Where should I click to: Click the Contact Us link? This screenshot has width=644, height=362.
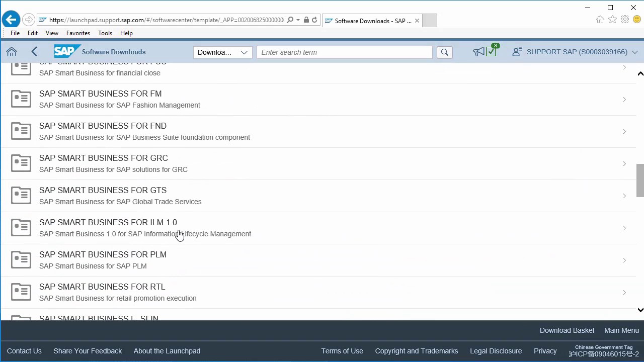pos(24,351)
